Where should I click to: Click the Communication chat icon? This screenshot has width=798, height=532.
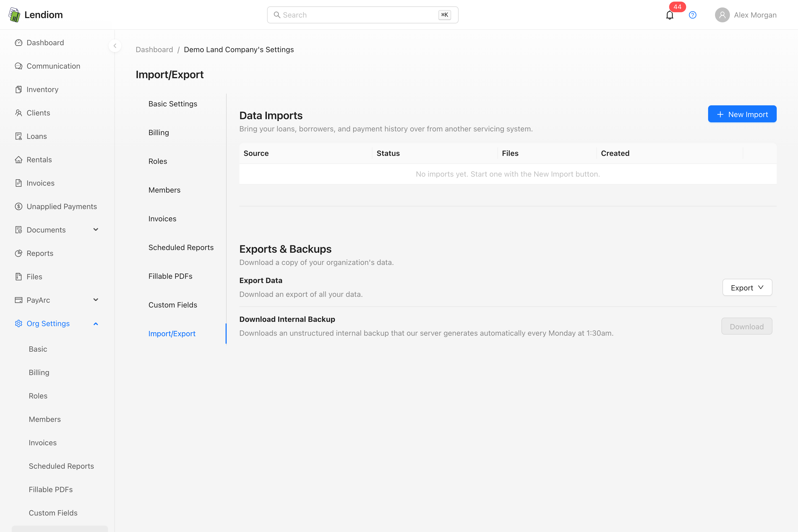click(x=19, y=66)
